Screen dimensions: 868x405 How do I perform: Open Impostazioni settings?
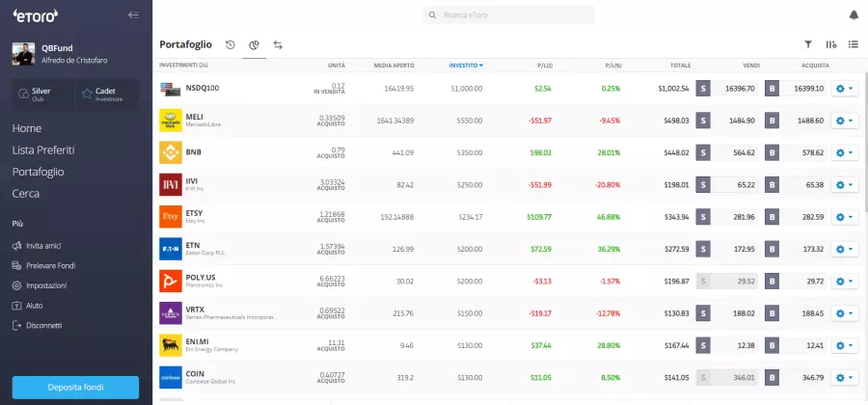[40, 285]
